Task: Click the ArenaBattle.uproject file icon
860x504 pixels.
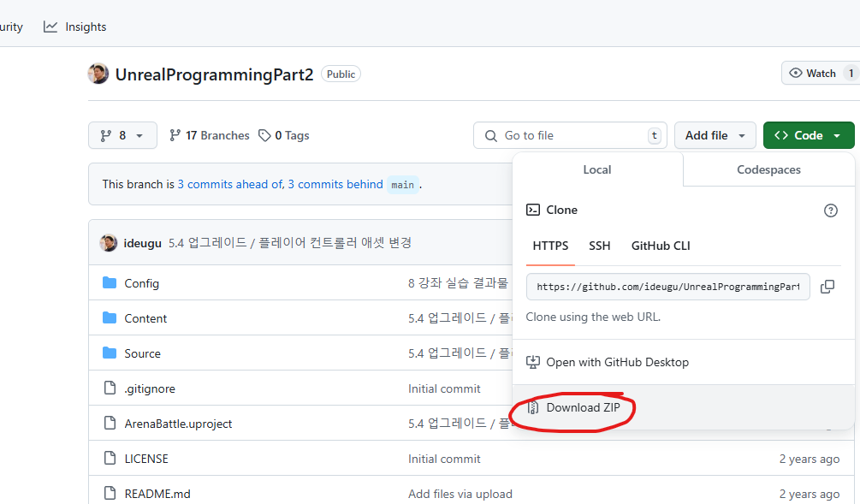Action: point(110,423)
